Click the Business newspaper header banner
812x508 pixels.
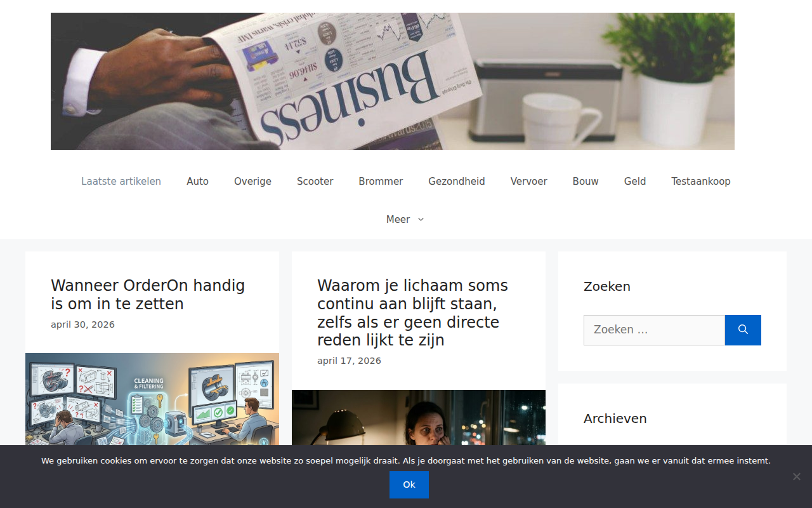tap(393, 81)
